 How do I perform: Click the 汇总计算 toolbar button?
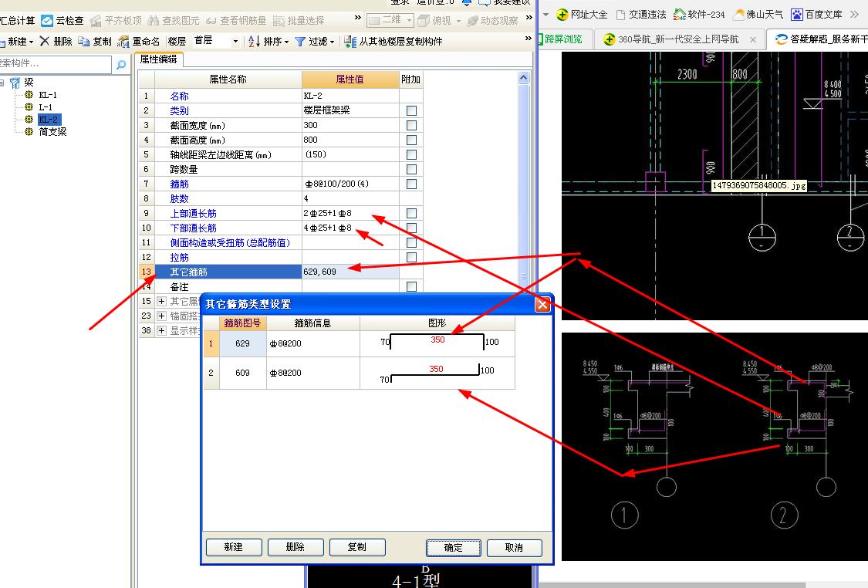coord(17,21)
